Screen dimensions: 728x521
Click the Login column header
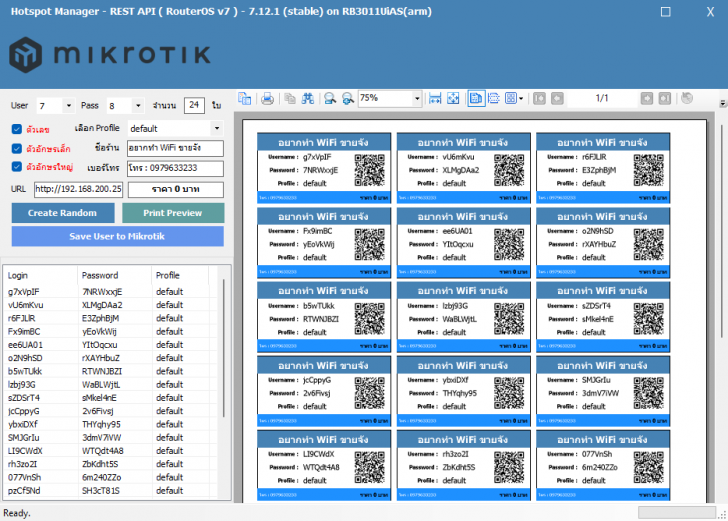(x=40, y=275)
